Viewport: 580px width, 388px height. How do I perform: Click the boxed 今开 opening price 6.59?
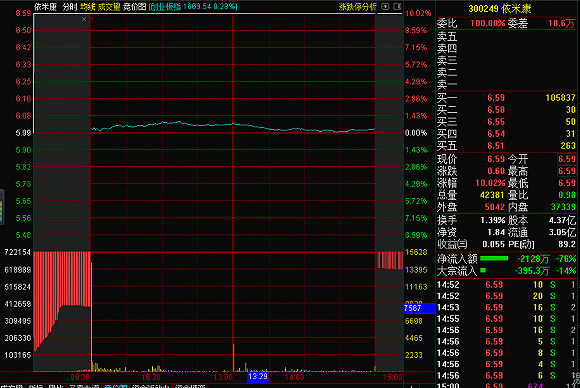pyautogui.click(x=567, y=159)
